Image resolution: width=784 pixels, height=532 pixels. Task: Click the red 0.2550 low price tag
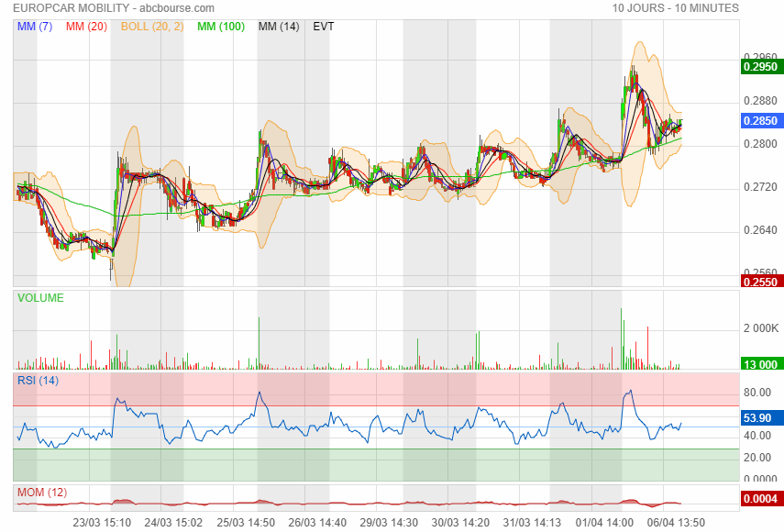759,282
